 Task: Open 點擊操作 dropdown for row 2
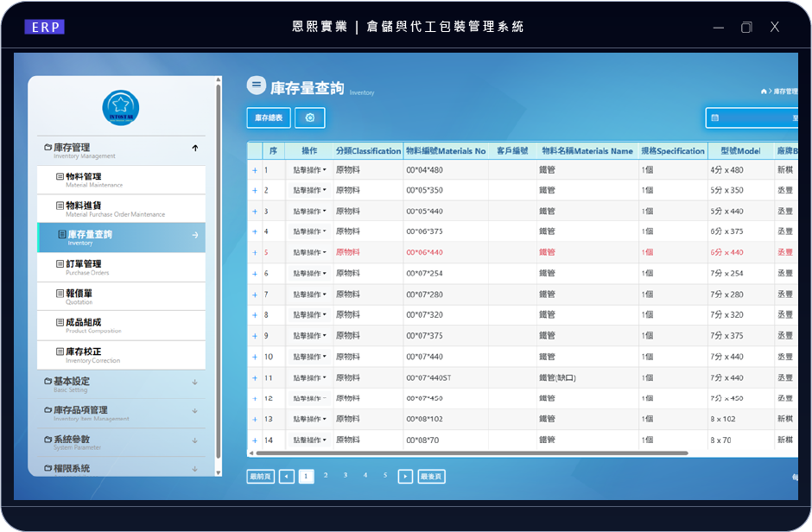pos(309,190)
